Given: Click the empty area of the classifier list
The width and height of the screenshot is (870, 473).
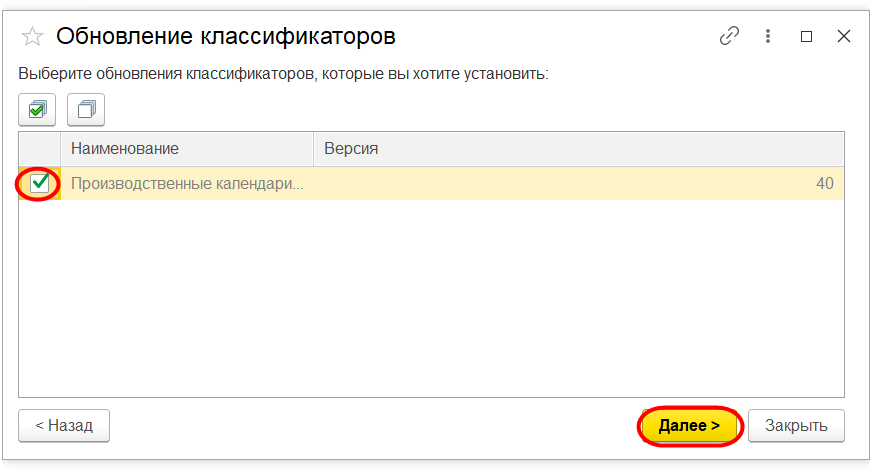Looking at the screenshot, I should tap(430, 310).
